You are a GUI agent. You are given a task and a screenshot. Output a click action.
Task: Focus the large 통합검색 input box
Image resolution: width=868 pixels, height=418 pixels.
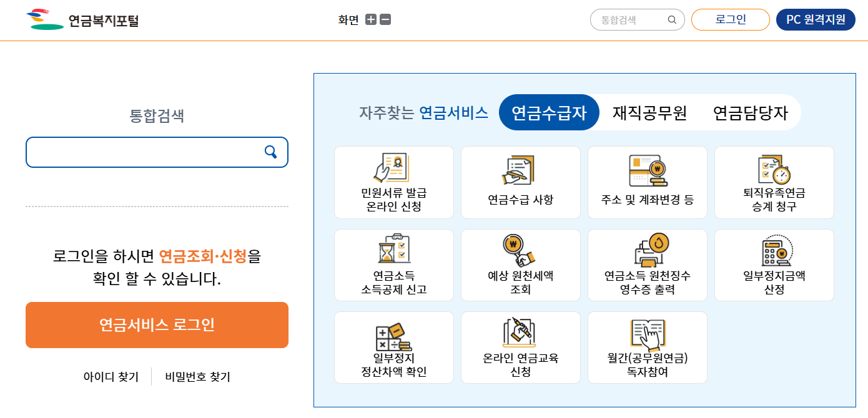[157, 152]
